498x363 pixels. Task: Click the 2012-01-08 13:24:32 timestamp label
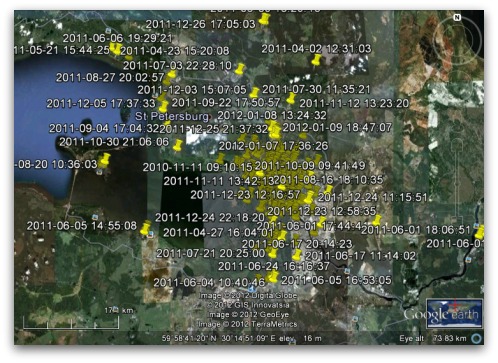272,115
